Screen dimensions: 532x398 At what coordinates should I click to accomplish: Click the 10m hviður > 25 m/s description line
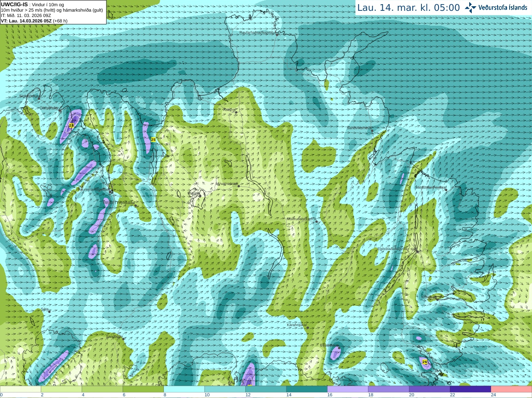(x=52, y=10)
